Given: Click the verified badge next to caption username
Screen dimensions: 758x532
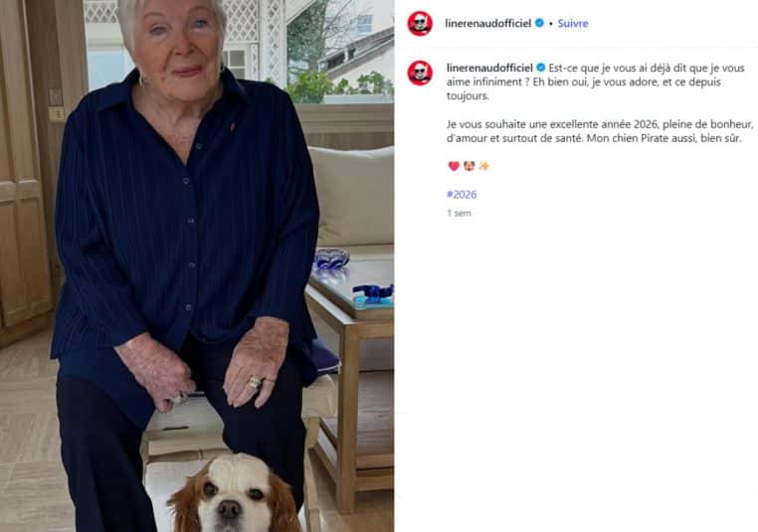Looking at the screenshot, I should 541,68.
